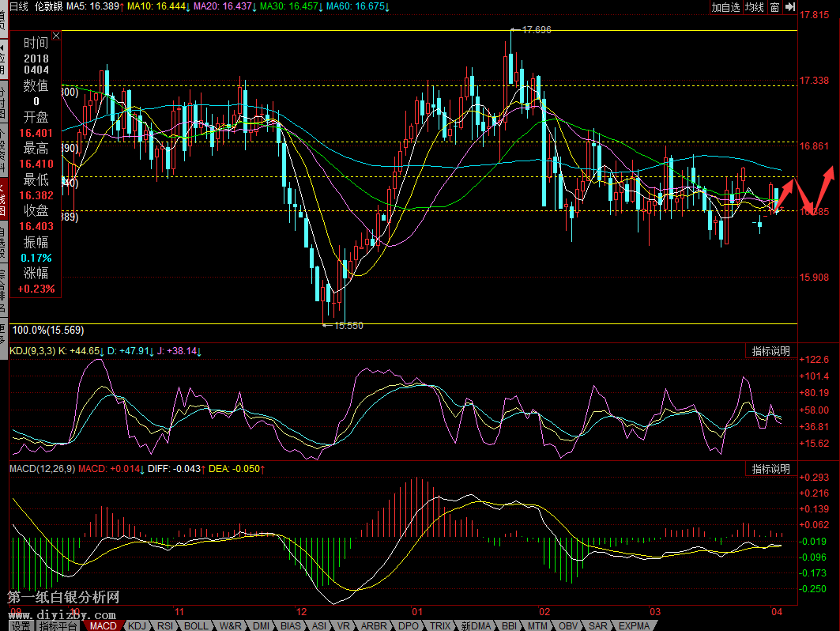Open MACD 指标说明 indicator description
The image size is (840, 631).
[770, 469]
